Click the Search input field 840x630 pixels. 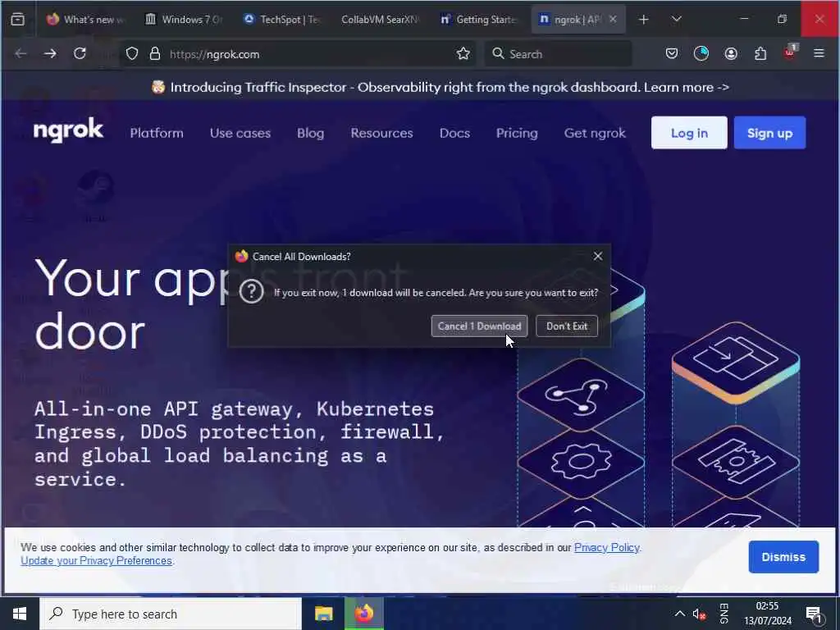point(558,54)
